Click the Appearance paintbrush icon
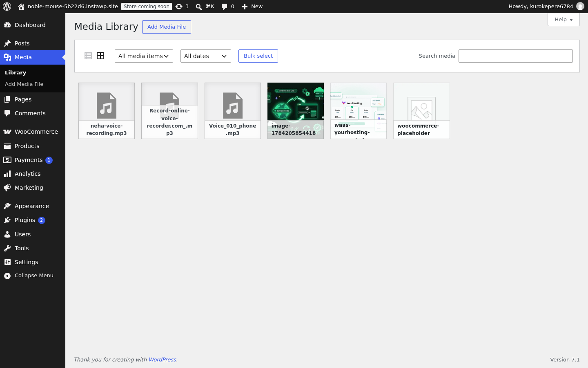 (x=7, y=206)
